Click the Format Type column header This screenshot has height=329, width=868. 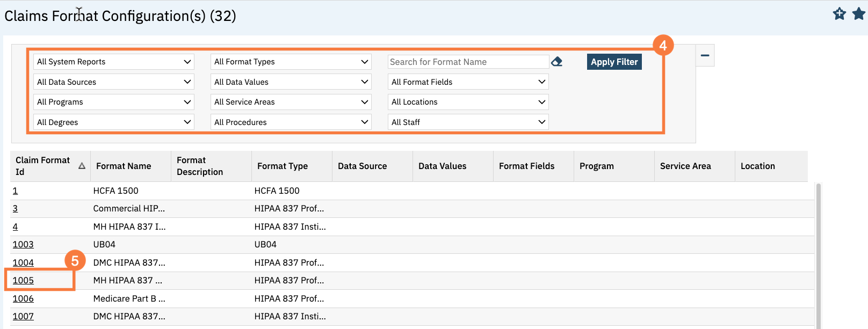tap(283, 166)
